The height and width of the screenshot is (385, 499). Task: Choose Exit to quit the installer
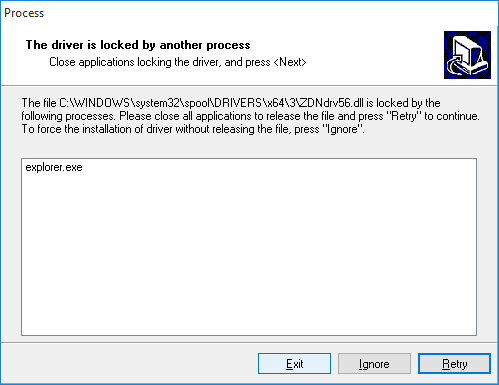click(x=294, y=364)
